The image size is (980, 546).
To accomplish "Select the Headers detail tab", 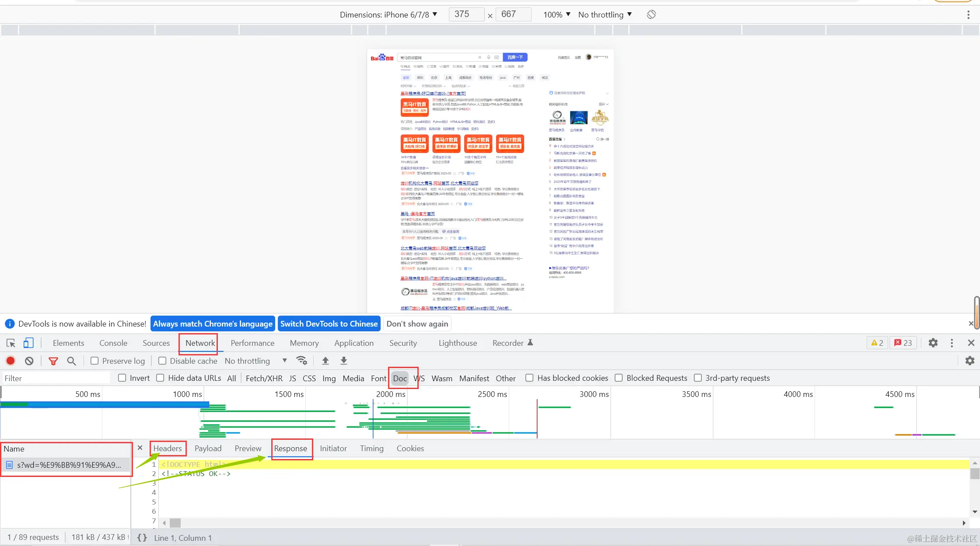I will (168, 449).
